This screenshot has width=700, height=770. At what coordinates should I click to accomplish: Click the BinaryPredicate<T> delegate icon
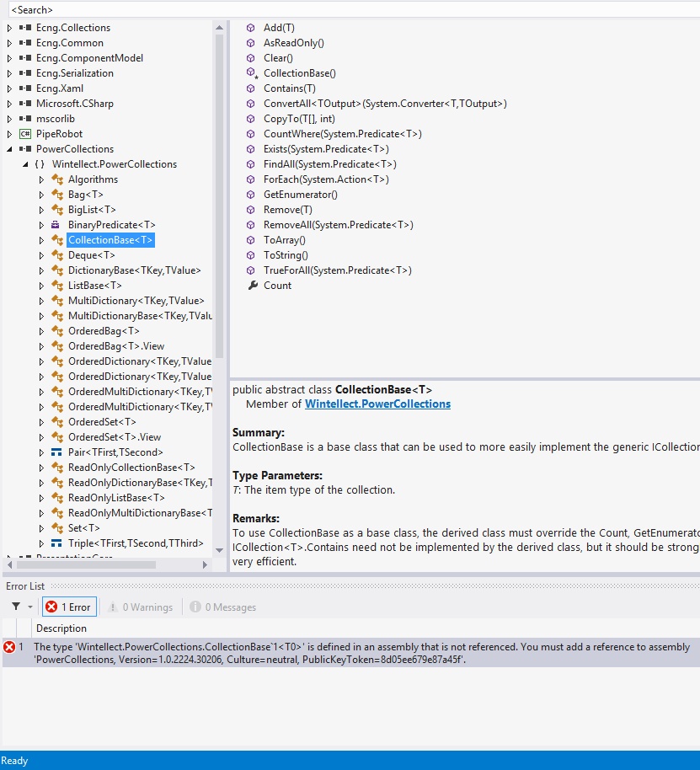tap(56, 225)
